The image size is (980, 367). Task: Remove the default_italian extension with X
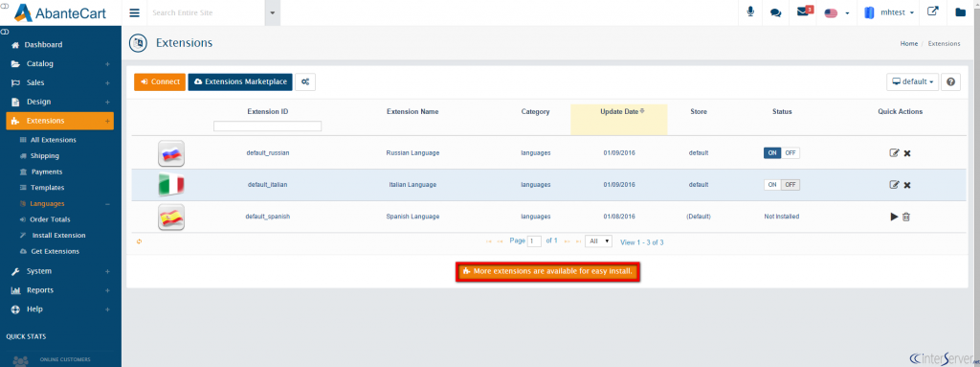coord(907,185)
